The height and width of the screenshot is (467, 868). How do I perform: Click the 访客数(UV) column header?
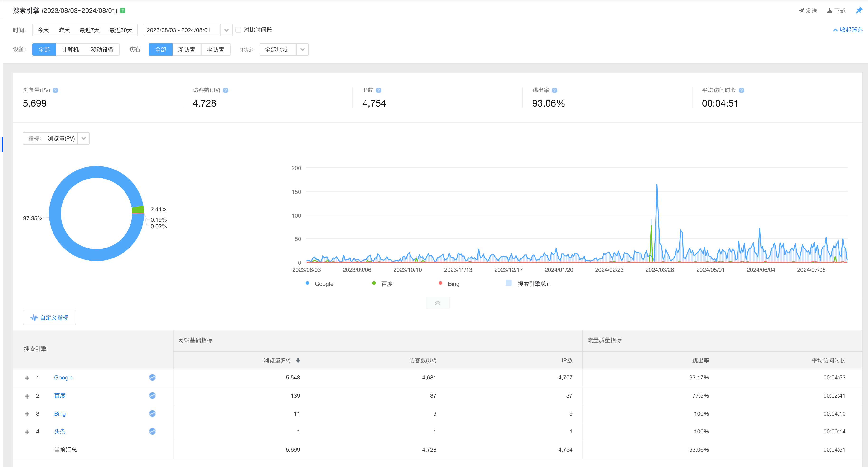(x=423, y=360)
